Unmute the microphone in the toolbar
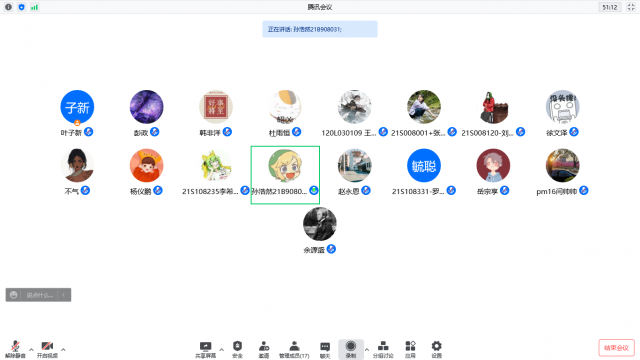 [15, 349]
